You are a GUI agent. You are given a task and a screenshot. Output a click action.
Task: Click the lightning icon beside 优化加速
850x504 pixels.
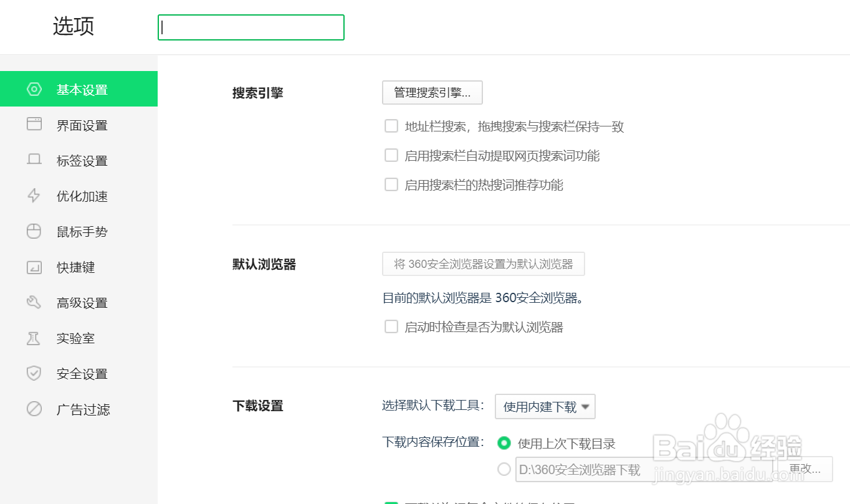[x=34, y=196]
